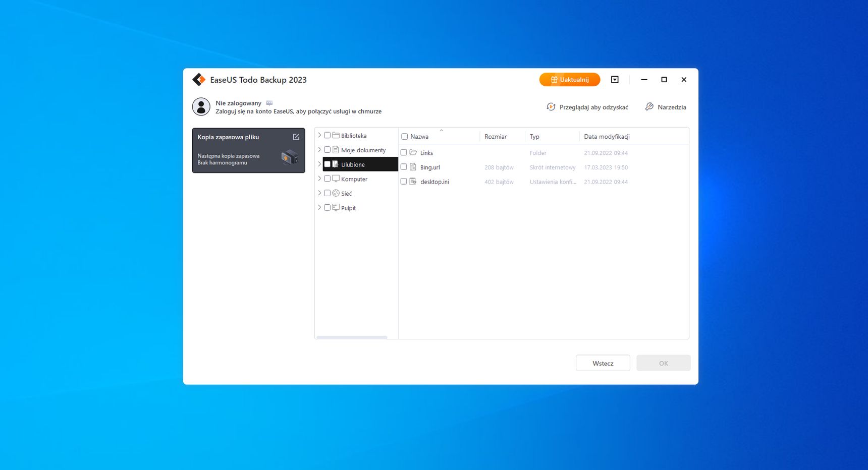The width and height of the screenshot is (868, 470).
Task: Click the Narzędzia wrench icon
Action: [x=649, y=107]
